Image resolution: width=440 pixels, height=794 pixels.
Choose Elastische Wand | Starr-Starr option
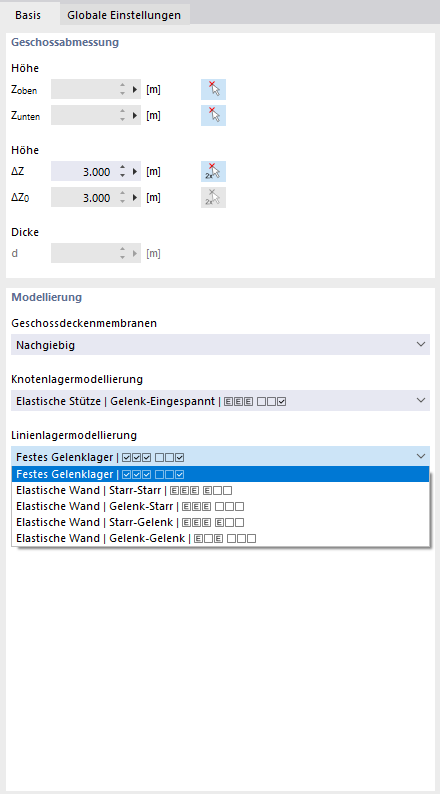220,490
